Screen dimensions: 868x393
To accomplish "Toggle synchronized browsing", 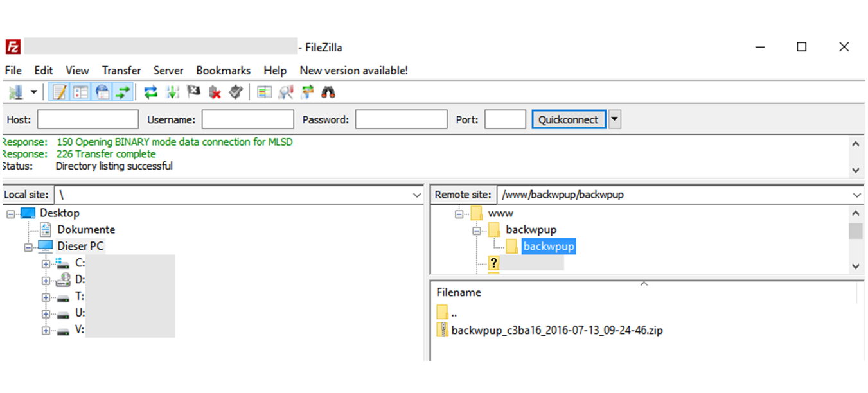I will click(306, 92).
